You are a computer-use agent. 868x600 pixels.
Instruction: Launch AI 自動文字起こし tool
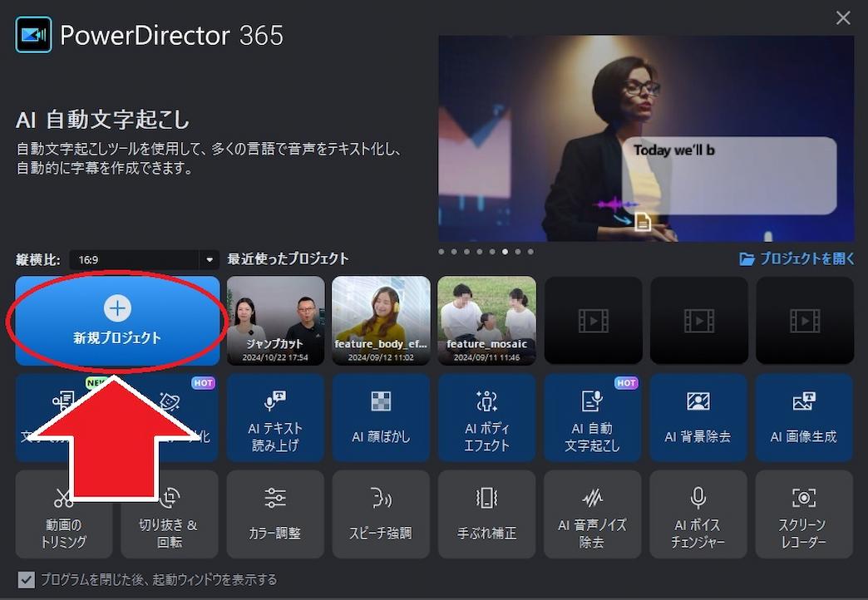click(x=592, y=418)
